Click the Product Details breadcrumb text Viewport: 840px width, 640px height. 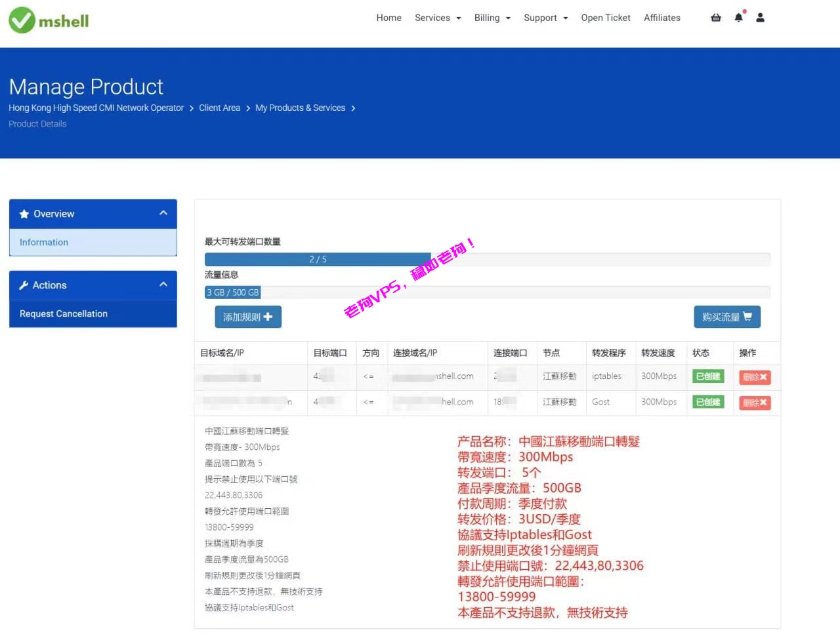tap(37, 124)
